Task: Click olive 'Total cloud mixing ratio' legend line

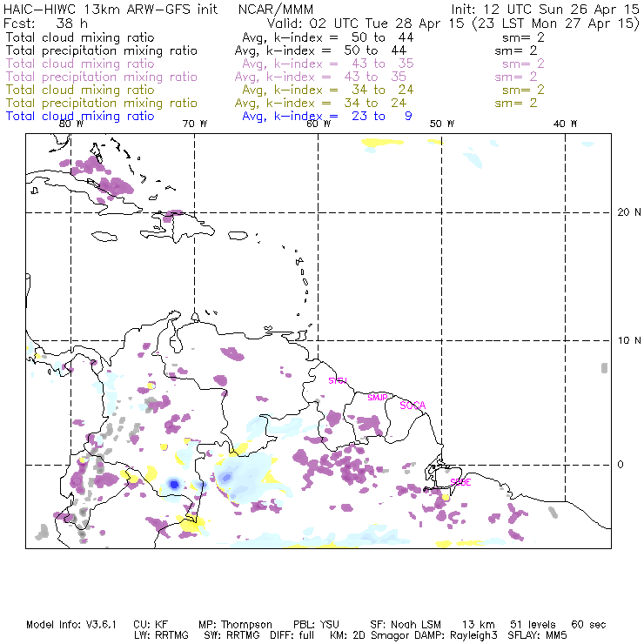Action: (80, 90)
